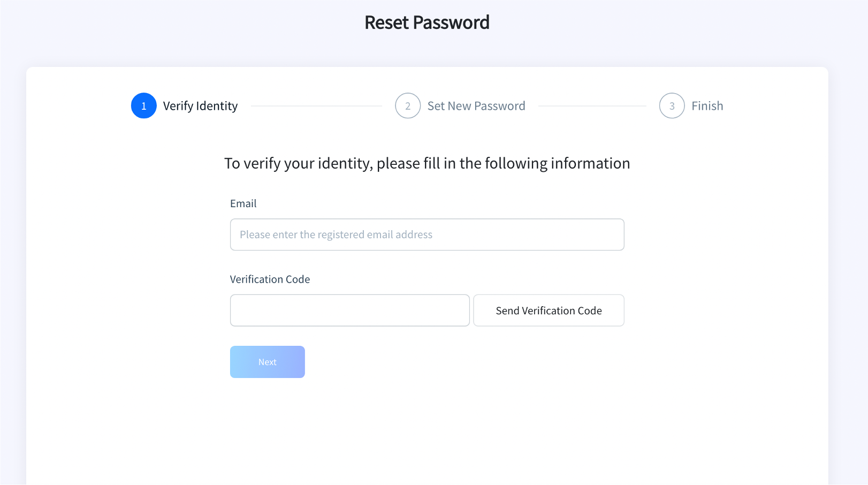This screenshot has height=485, width=868.
Task: Click the grey Set New Password step circle
Action: point(408,105)
